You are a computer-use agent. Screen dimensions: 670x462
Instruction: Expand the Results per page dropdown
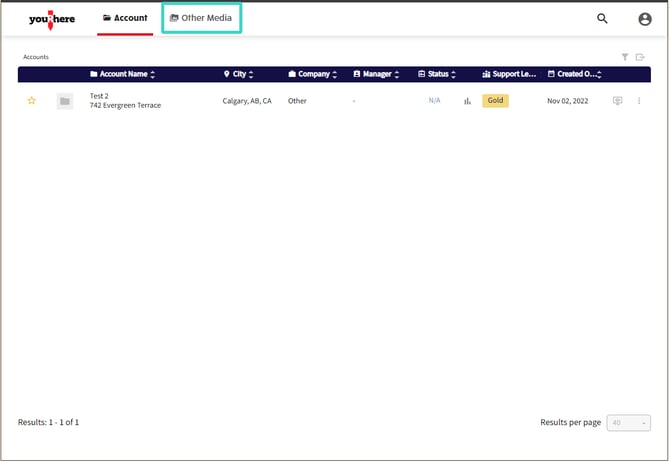tap(630, 423)
